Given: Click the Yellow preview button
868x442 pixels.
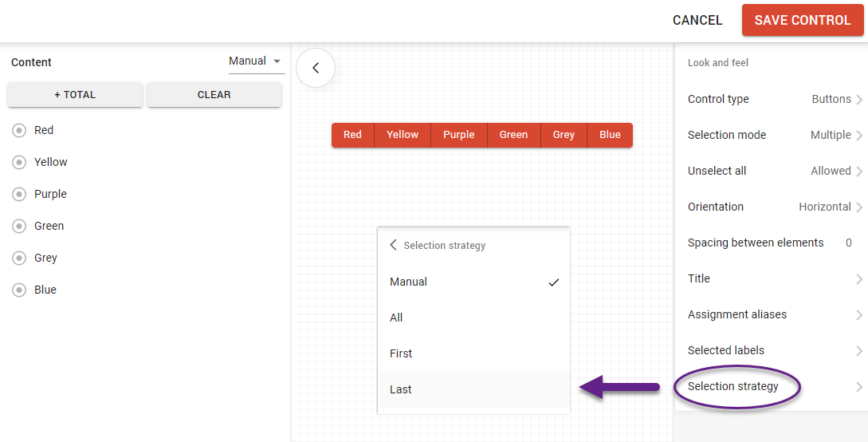Looking at the screenshot, I should pos(403,135).
